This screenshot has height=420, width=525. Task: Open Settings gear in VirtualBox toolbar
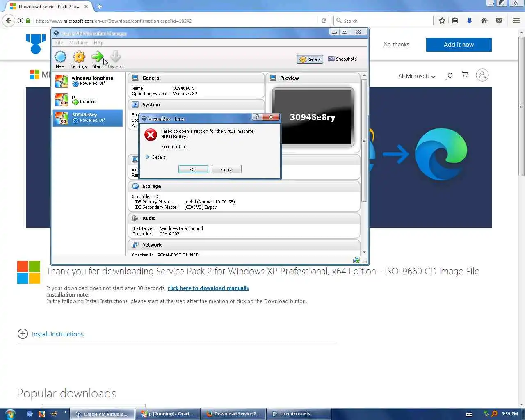tap(79, 59)
